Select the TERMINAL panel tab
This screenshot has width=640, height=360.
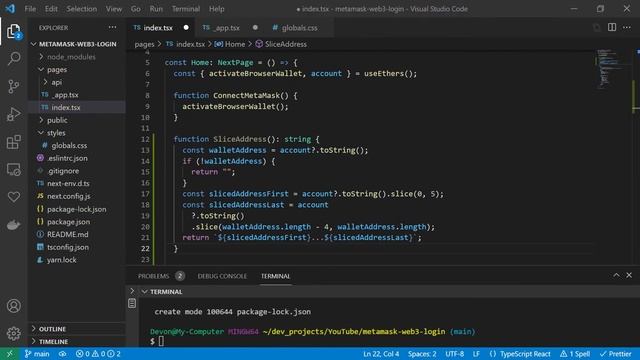276,276
